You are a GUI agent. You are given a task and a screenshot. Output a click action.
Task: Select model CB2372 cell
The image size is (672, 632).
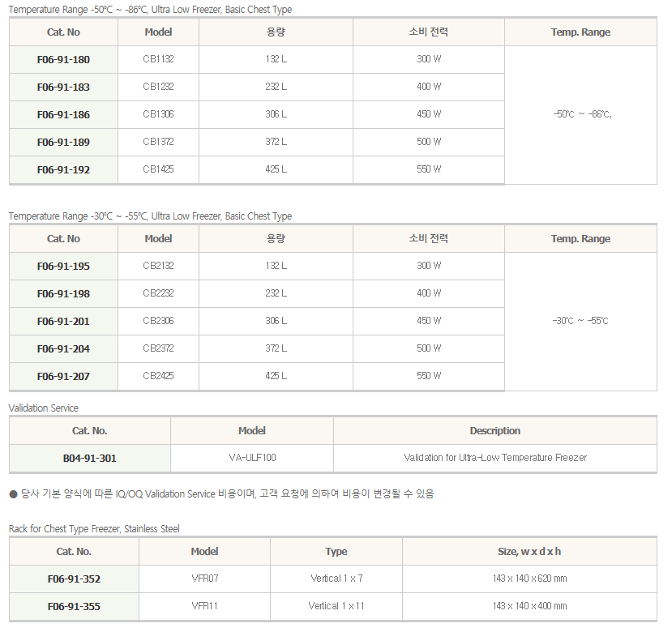(158, 348)
